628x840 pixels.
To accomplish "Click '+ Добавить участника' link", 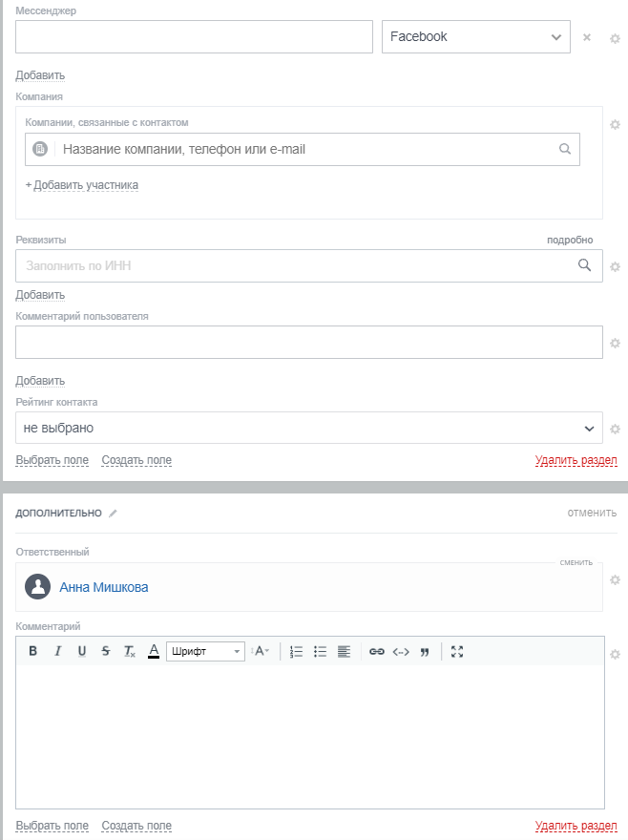I will click(82, 185).
